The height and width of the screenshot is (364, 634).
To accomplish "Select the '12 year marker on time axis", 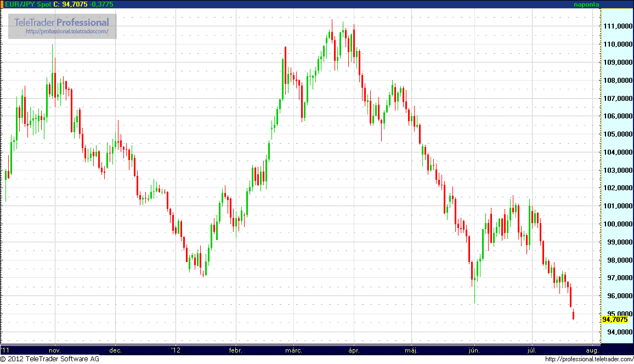I will pos(176,350).
